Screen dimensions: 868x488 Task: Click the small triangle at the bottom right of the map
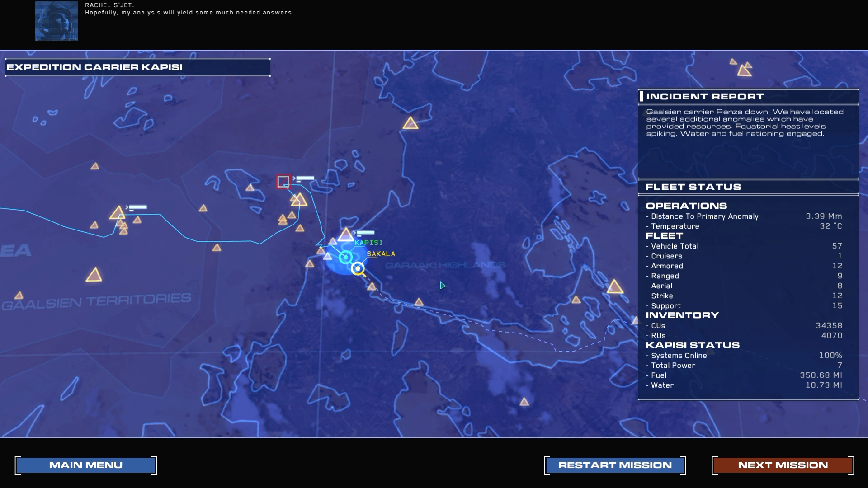(524, 402)
